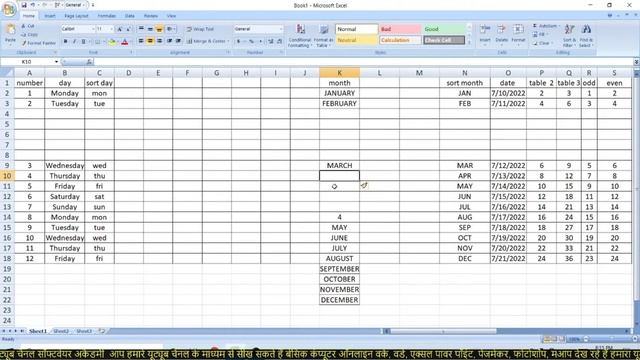Click the Increase Indent icon
640x360 pixels.
point(178,41)
